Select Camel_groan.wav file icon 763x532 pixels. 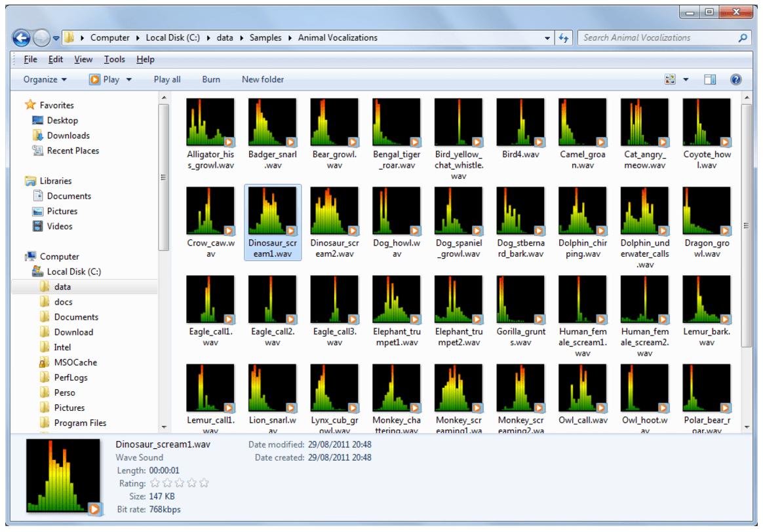(583, 123)
